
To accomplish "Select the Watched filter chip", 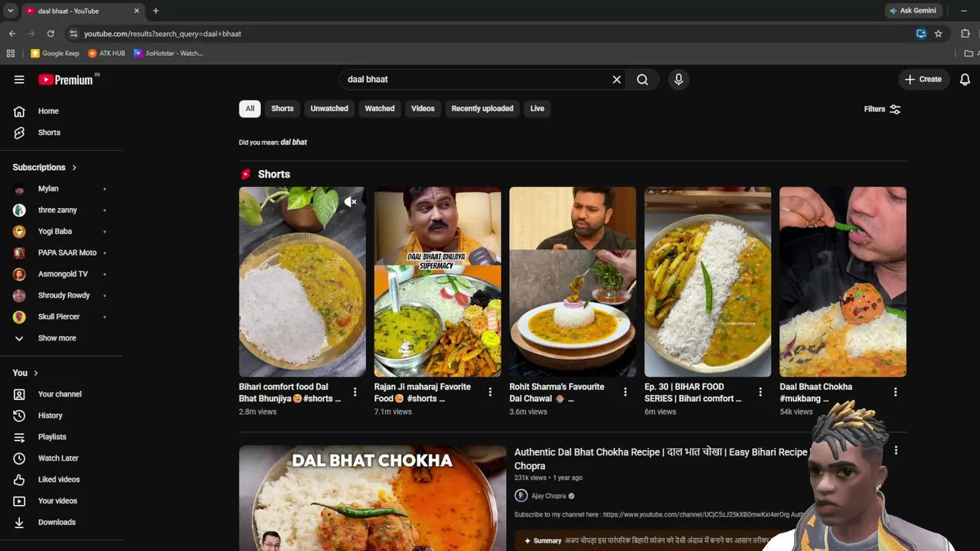I will point(380,109).
